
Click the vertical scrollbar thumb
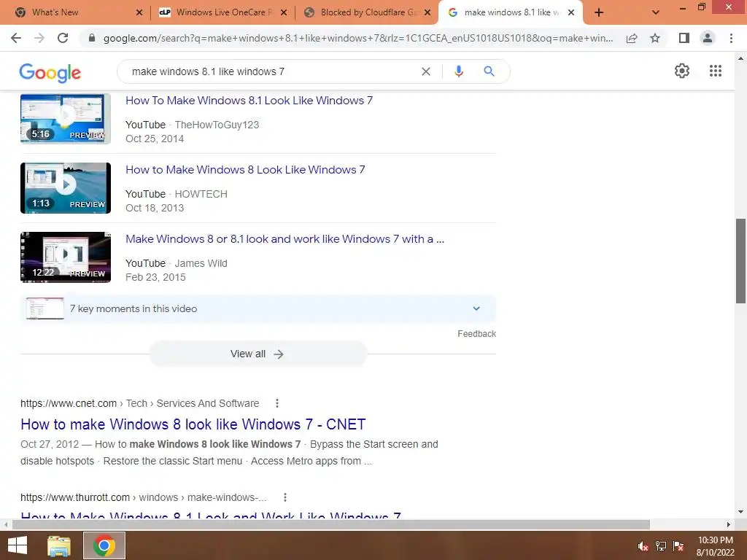740,260
